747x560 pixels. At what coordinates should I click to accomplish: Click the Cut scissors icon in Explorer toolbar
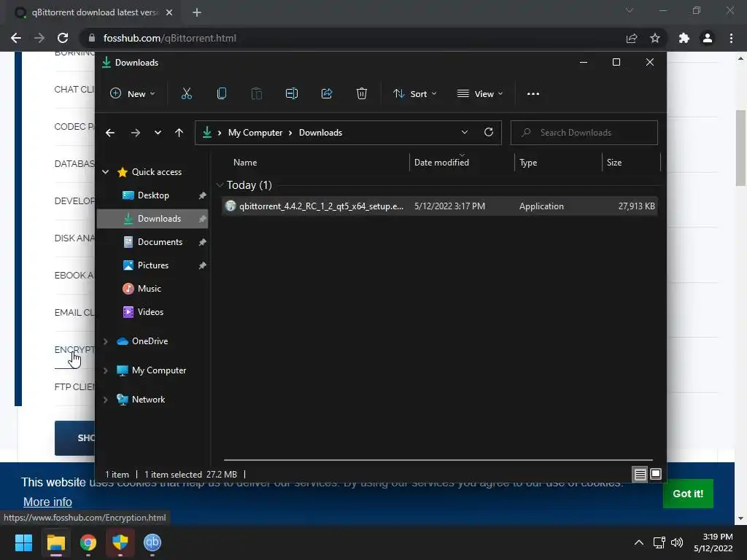[186, 94]
